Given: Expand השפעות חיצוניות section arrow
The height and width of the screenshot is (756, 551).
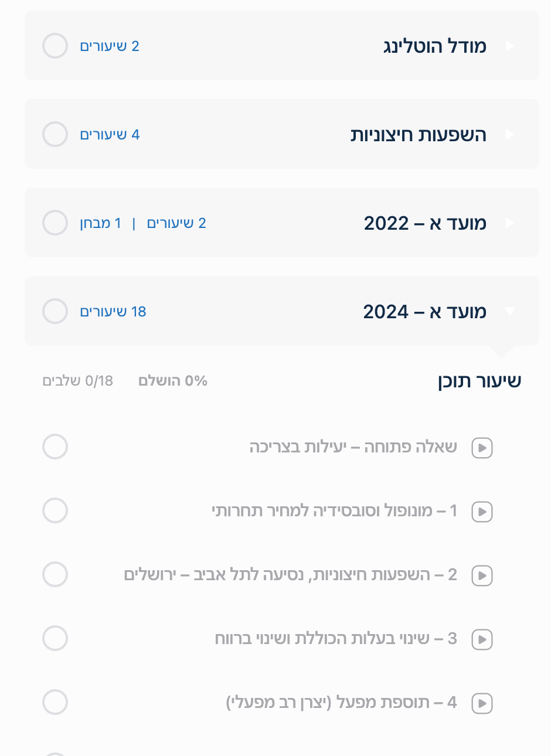Looking at the screenshot, I should coord(509,134).
